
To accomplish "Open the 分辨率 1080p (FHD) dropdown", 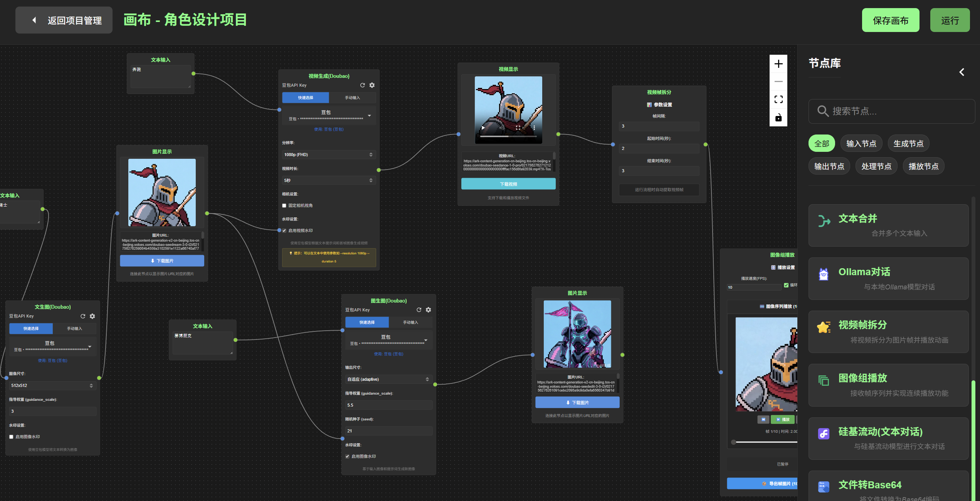I will pos(329,155).
